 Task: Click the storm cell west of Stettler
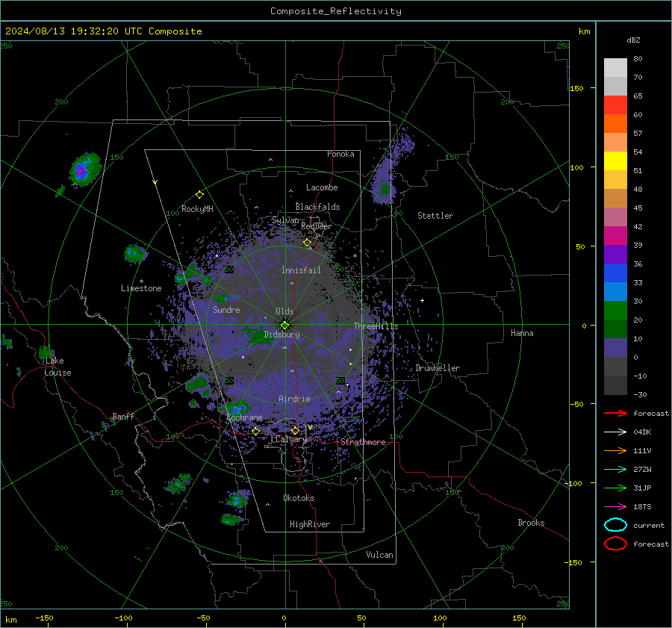(x=385, y=187)
